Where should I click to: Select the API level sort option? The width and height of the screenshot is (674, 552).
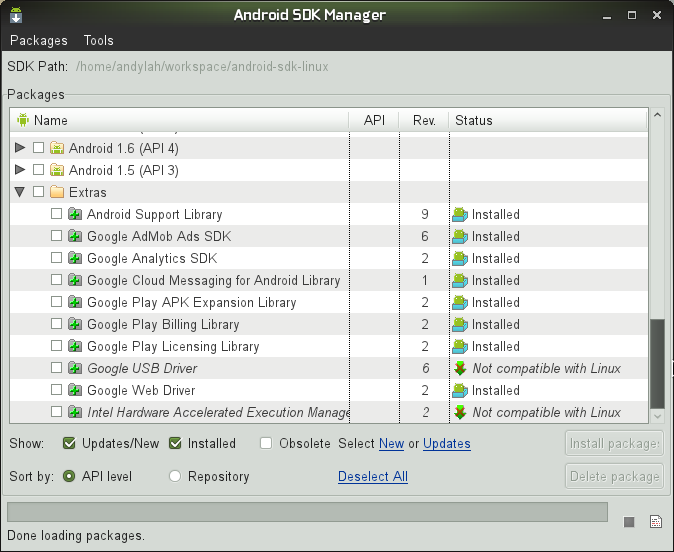point(69,476)
